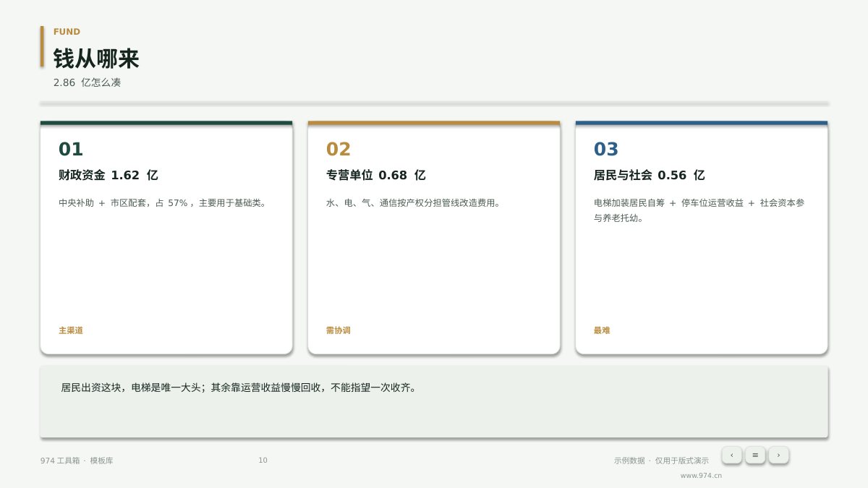Select card number 03
The width and height of the screenshot is (868, 488).
click(606, 149)
